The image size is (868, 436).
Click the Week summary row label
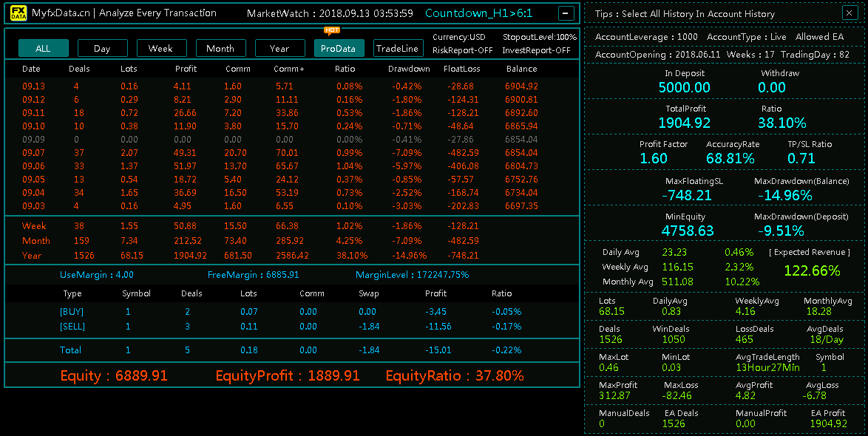(34, 225)
